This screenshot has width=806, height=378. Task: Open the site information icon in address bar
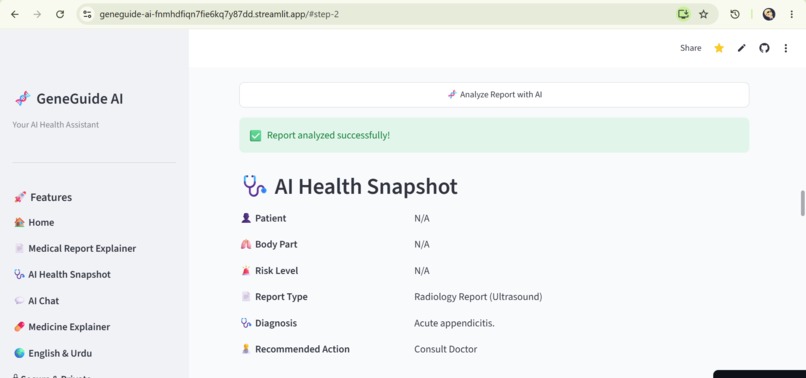[x=87, y=14]
